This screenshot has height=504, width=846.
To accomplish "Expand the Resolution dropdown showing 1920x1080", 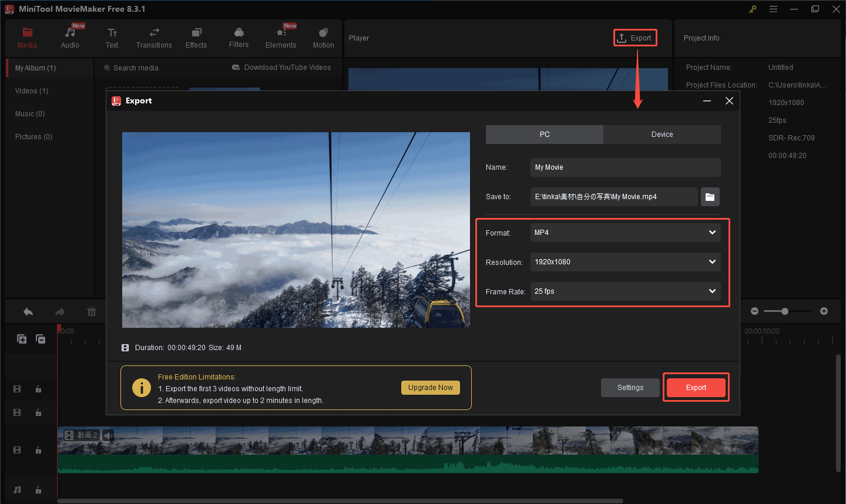I will pyautogui.click(x=625, y=262).
